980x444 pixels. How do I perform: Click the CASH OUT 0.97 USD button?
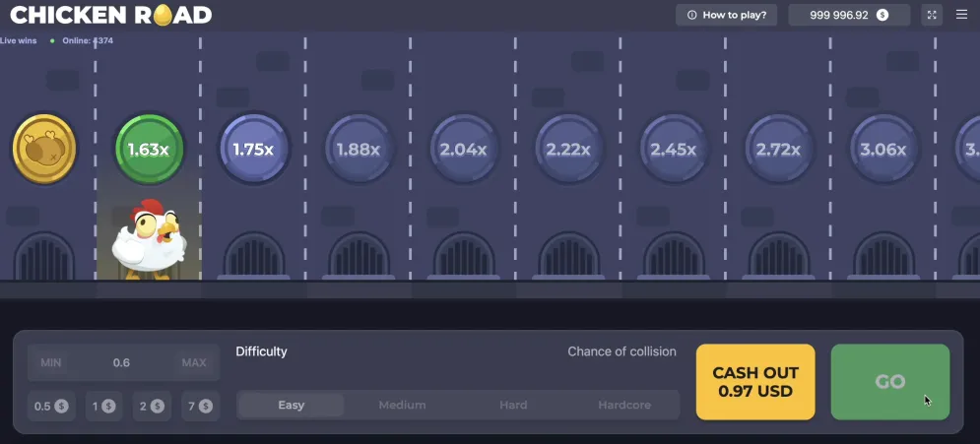(755, 382)
